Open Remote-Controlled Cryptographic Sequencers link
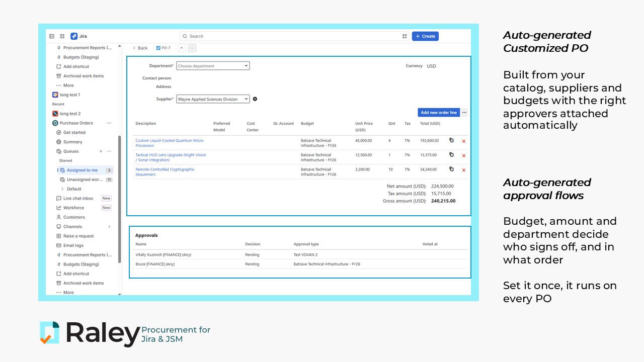This screenshot has width=644, height=362. [x=165, y=172]
